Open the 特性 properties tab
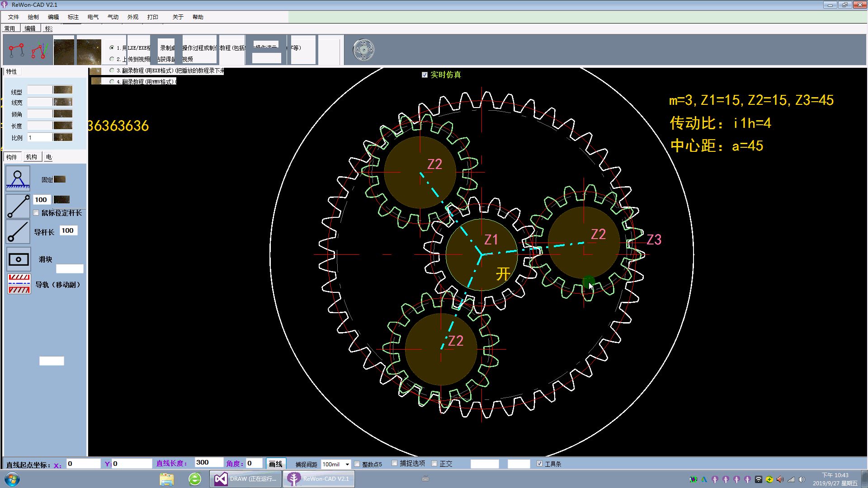 pyautogui.click(x=12, y=71)
